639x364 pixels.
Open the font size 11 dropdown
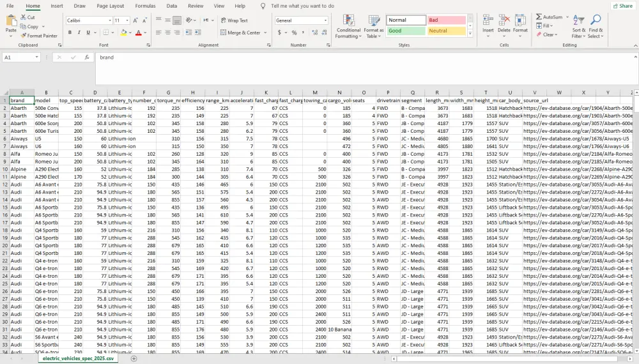(x=127, y=20)
